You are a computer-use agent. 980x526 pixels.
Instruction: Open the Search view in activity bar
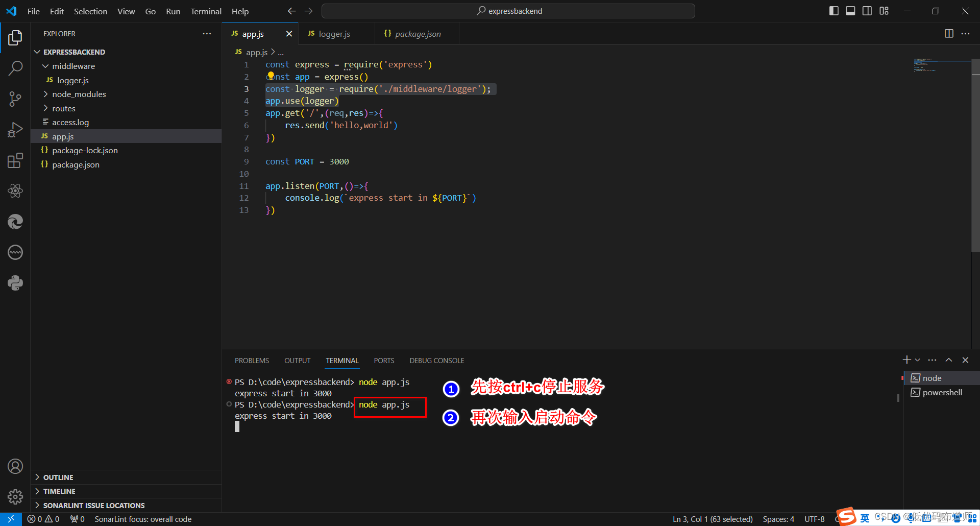tap(15, 68)
